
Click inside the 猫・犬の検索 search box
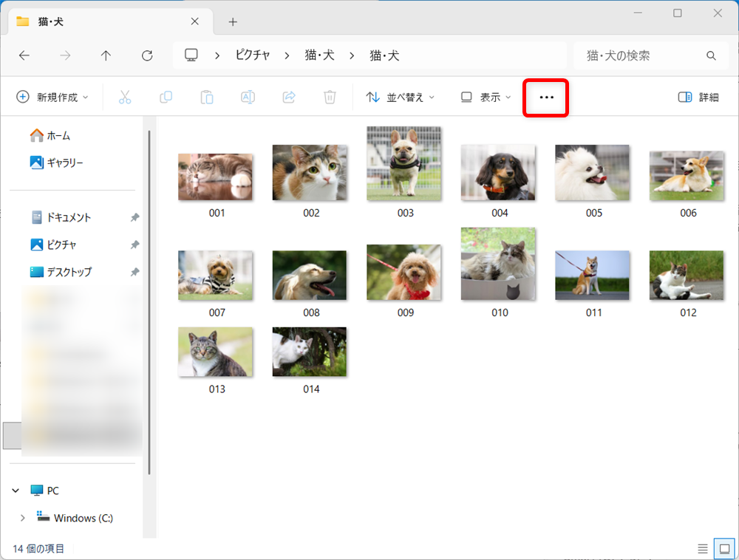click(x=643, y=55)
